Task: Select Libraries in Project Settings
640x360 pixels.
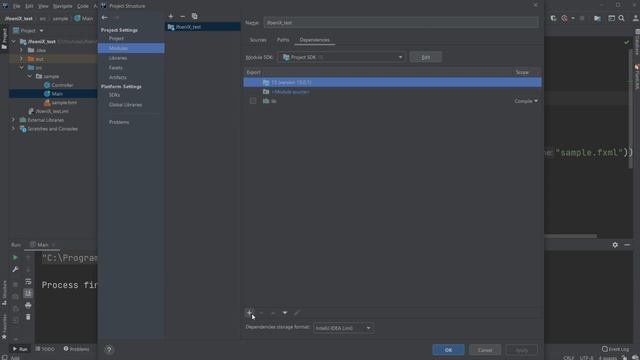Action: (118, 58)
